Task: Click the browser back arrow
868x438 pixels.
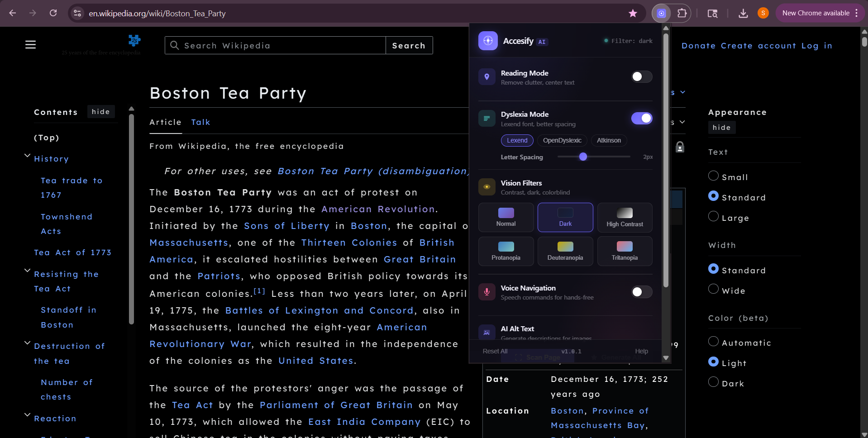Action: (13, 13)
